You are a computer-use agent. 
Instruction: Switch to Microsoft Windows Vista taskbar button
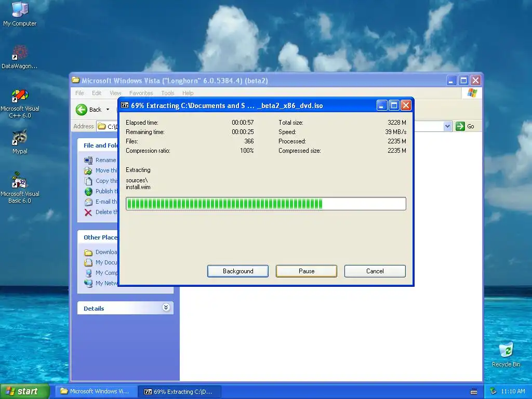pyautogui.click(x=96, y=391)
